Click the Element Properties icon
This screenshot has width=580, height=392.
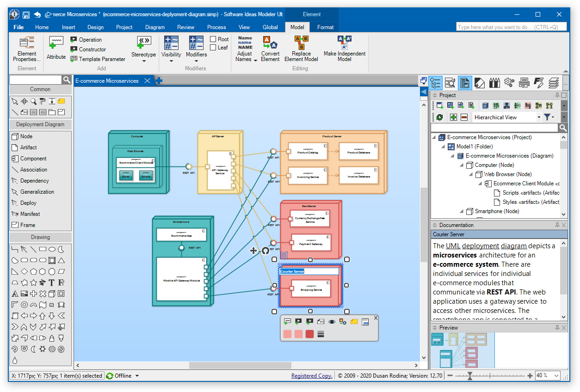tap(27, 43)
